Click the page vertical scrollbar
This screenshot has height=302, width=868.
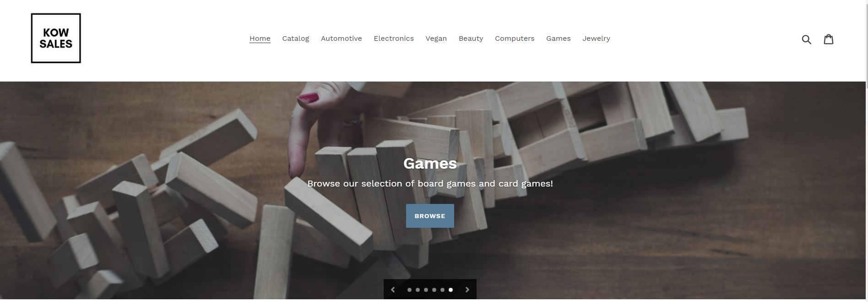click(865, 151)
